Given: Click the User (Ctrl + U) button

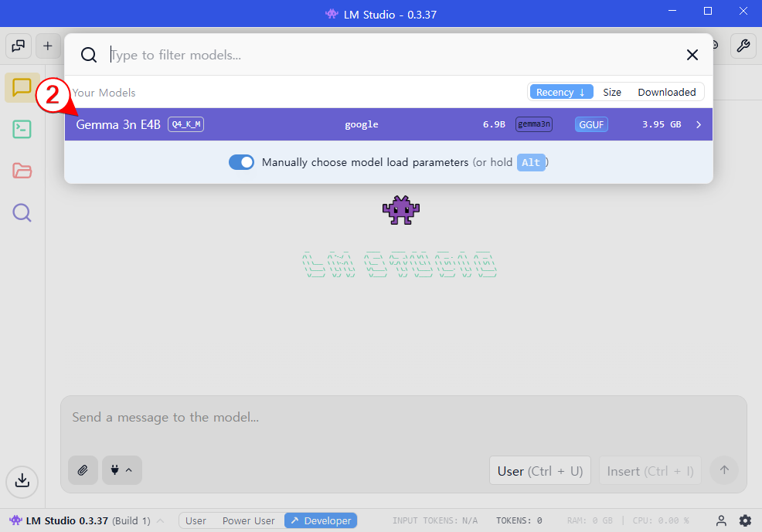Looking at the screenshot, I should point(540,471).
